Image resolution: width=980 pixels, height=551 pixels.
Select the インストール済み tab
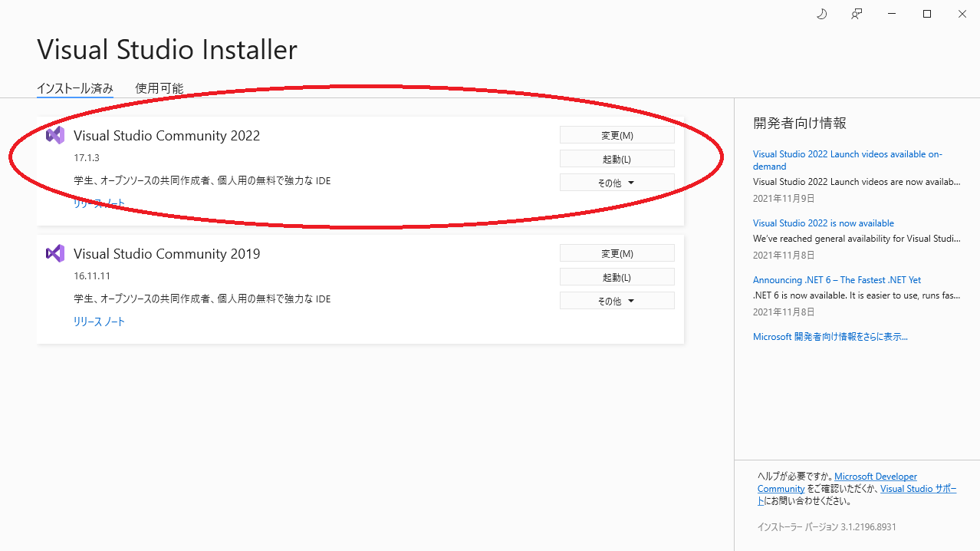pyautogui.click(x=75, y=88)
